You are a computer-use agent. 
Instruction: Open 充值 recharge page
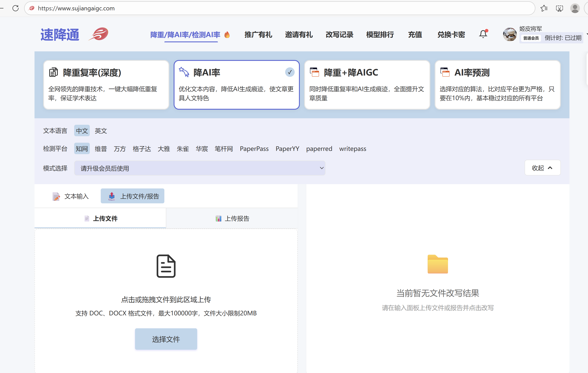pos(415,35)
